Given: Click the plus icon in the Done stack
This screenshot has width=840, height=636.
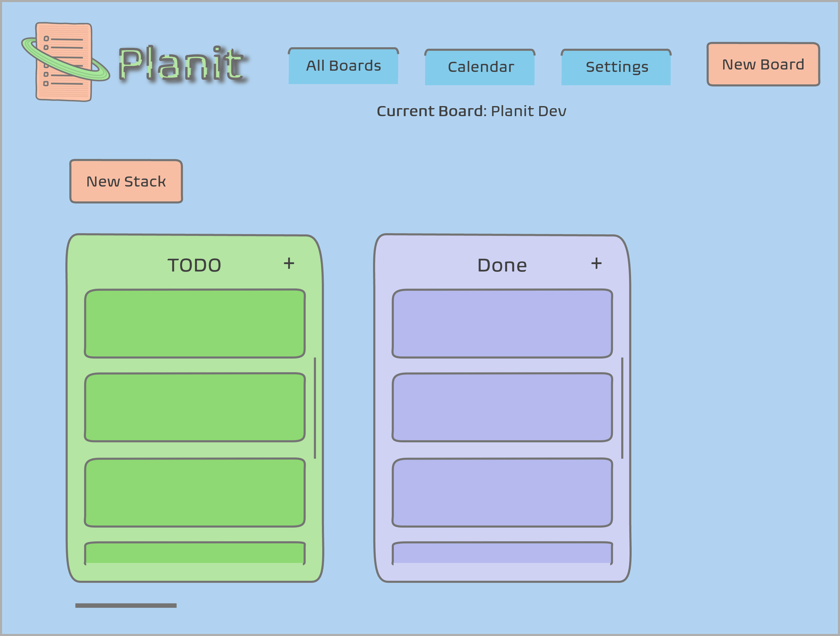Looking at the screenshot, I should click(596, 263).
